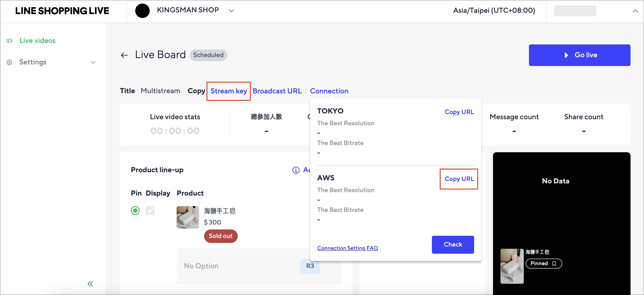Copy URL for the AWS server
Screen dimensions: 644x295
(x=459, y=179)
